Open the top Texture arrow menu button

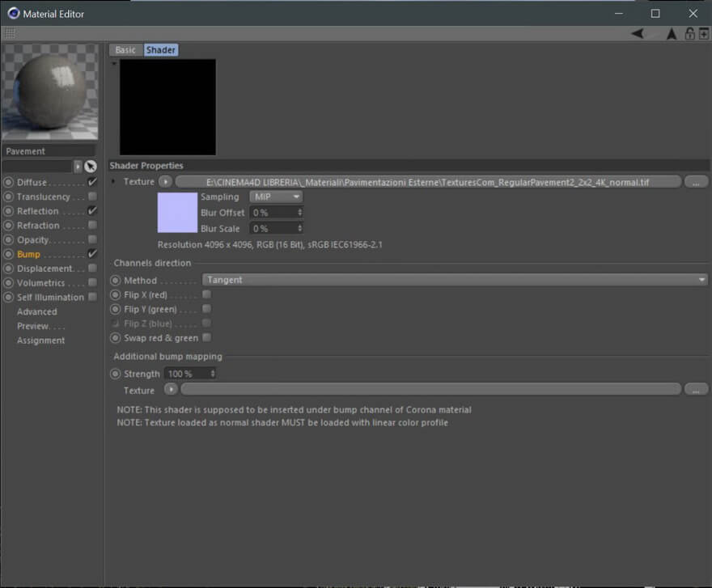(x=165, y=182)
